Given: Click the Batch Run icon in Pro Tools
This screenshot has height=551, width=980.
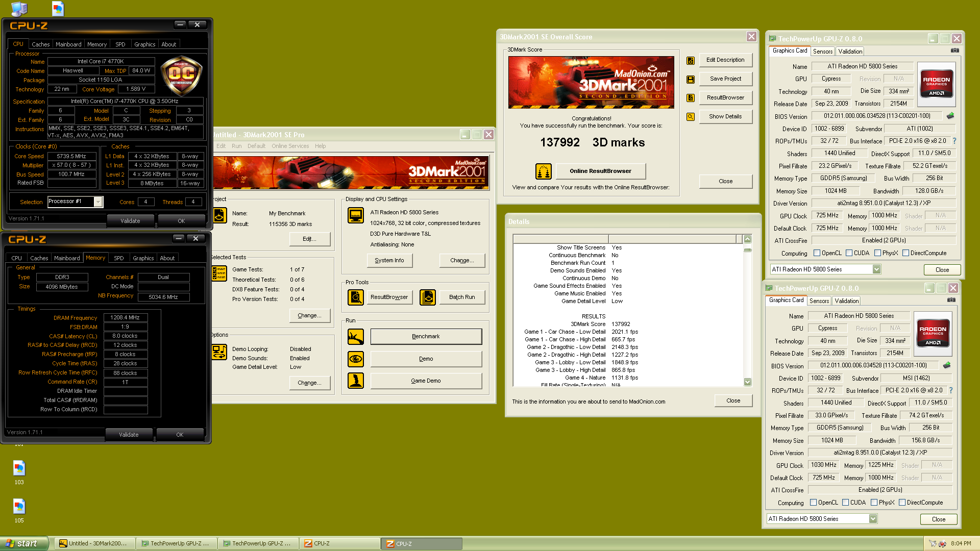Looking at the screenshot, I should coord(428,297).
